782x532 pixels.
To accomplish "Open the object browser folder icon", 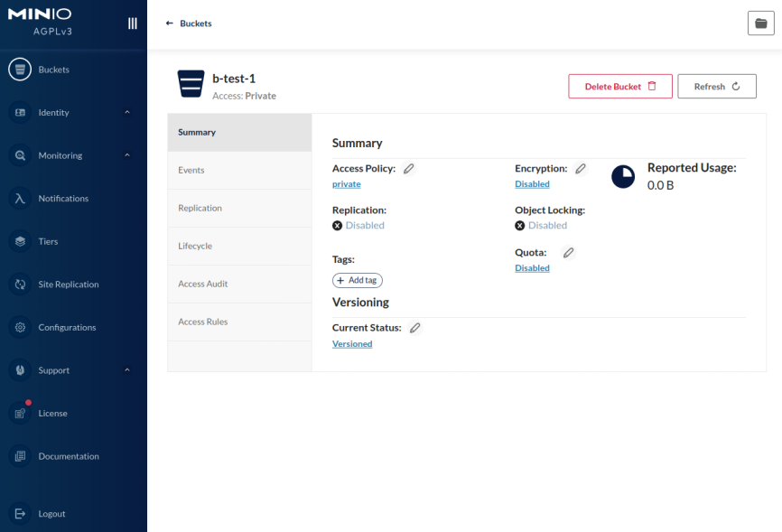I will (760, 23).
